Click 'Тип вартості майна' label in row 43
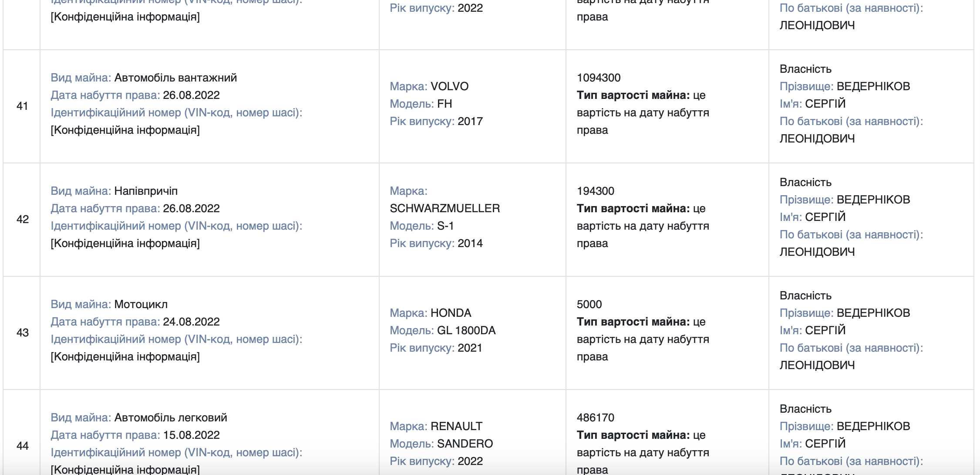 click(x=633, y=322)
